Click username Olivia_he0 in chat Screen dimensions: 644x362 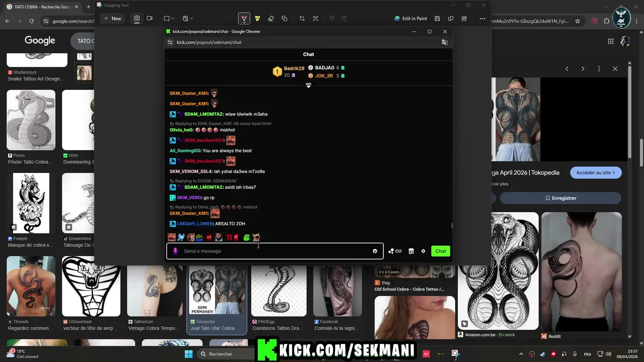coord(181,130)
